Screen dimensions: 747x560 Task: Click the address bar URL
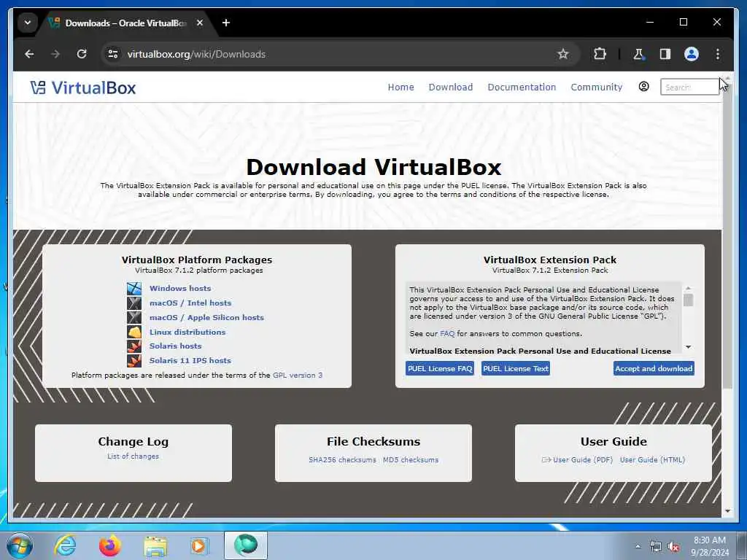196,54
